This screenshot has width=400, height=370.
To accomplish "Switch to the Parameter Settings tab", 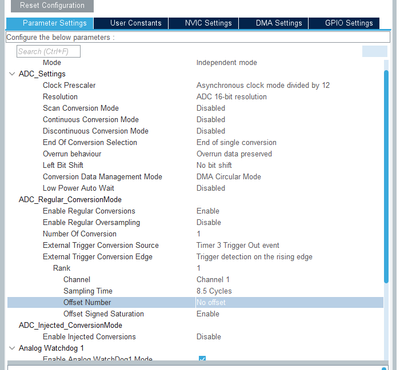I will click(x=50, y=23).
